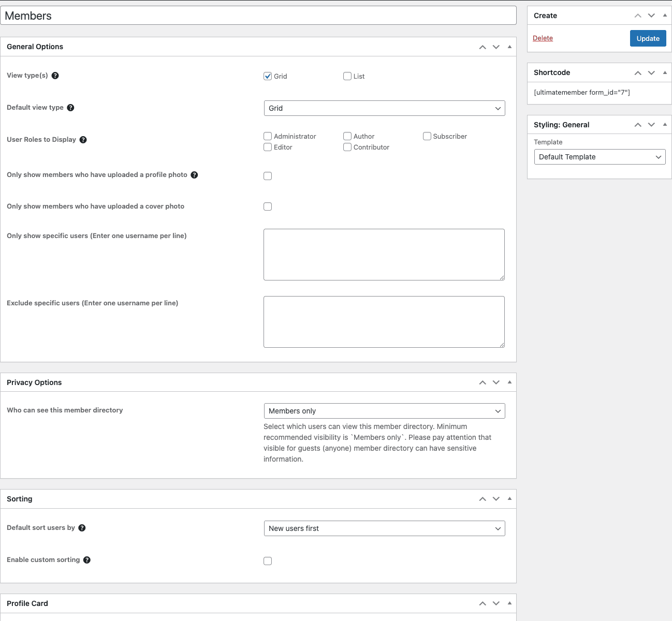Screen dimensions: 672x621
Task: Open the Members only visibility dropdown
Action: point(384,411)
